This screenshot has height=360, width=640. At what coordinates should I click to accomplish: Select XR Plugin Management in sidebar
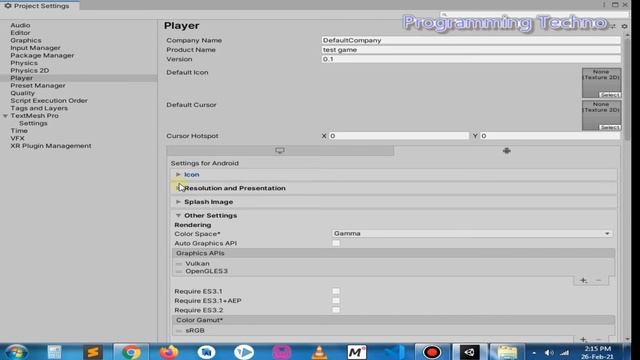pos(51,146)
